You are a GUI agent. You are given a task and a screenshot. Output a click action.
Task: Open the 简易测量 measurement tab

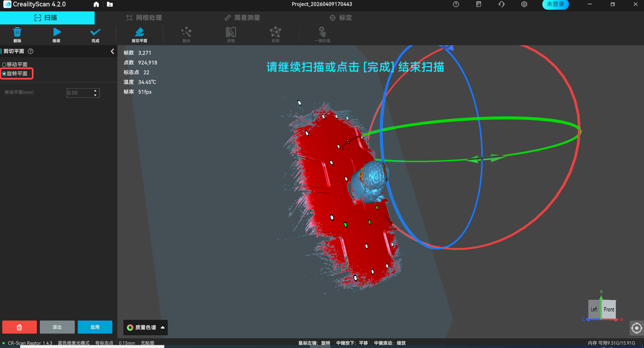[x=242, y=17]
